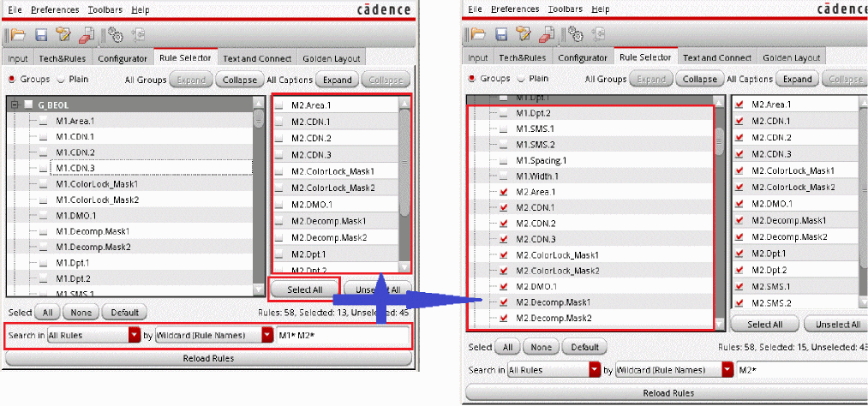This screenshot has height=406, width=868.
Task: Switch to Input tab in left window
Action: pos(18,58)
